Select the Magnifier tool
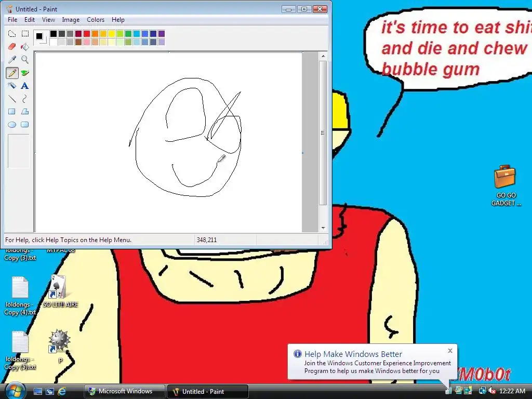532x399 pixels. [x=25, y=60]
